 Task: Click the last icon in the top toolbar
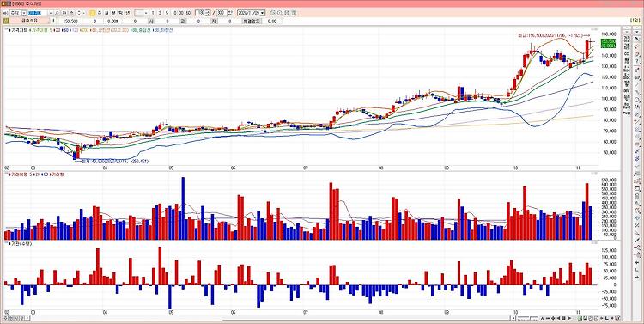coord(294,13)
